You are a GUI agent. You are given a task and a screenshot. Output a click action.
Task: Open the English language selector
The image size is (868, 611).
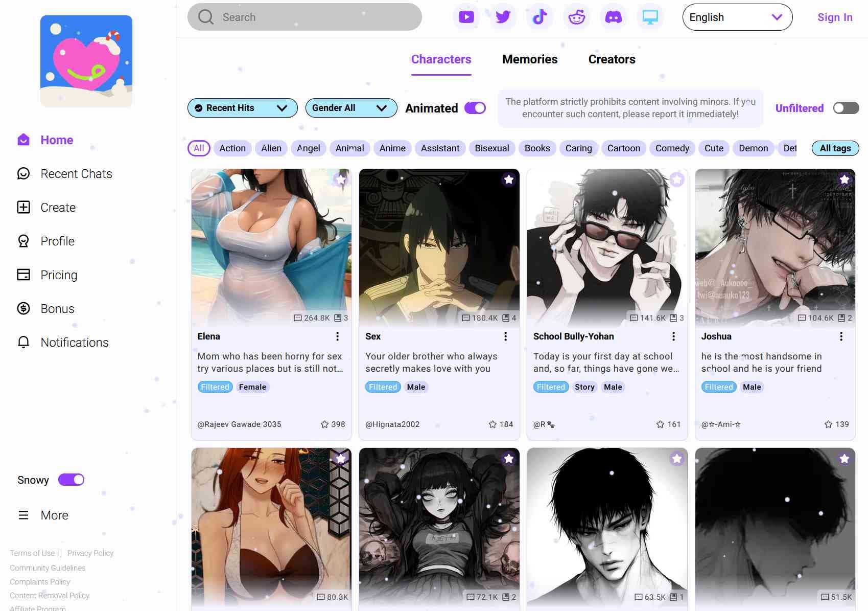[737, 17]
